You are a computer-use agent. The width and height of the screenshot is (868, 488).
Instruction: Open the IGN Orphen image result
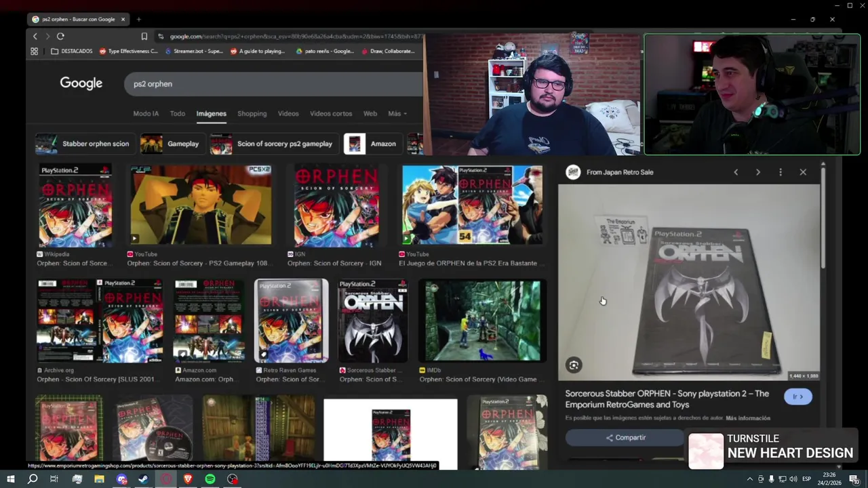point(336,205)
